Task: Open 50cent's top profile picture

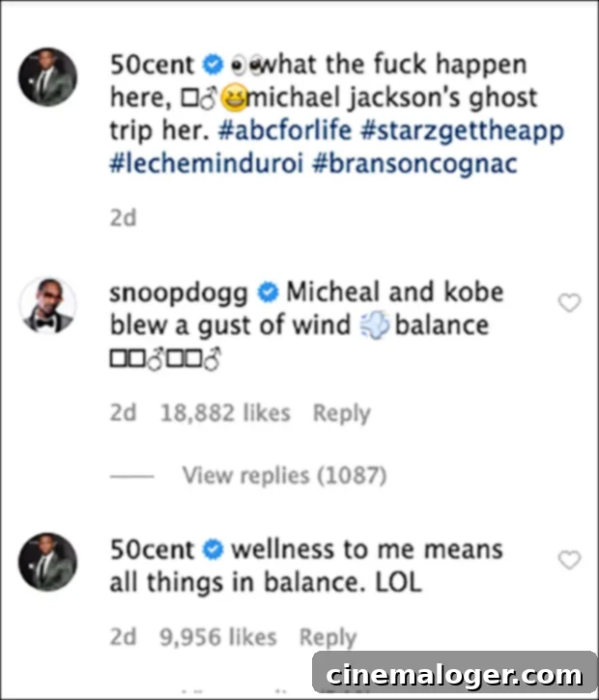Action: pos(47,77)
